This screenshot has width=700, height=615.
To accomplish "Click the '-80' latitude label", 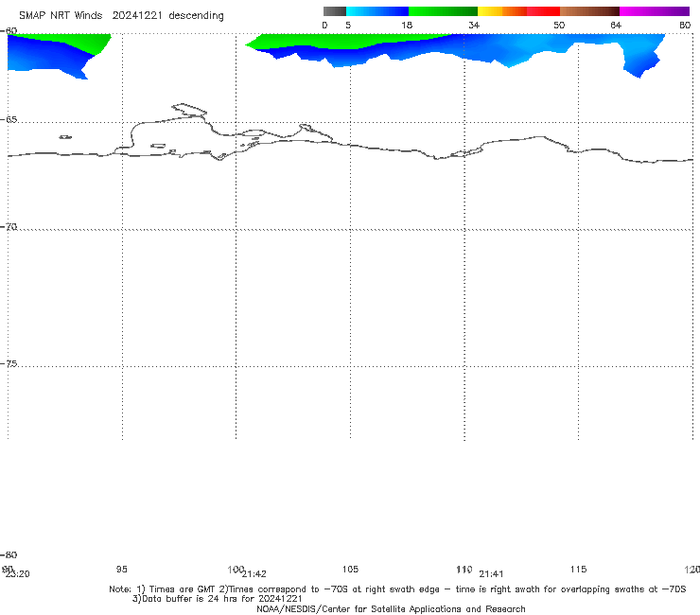I will [x=9, y=554].
